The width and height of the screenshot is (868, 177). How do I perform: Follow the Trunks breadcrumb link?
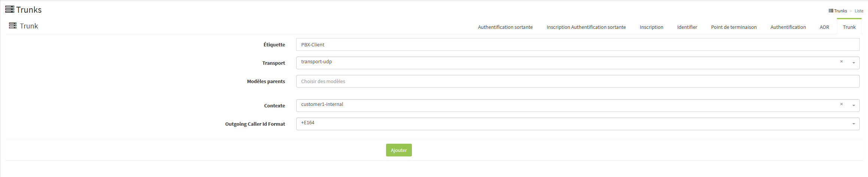[x=840, y=11]
